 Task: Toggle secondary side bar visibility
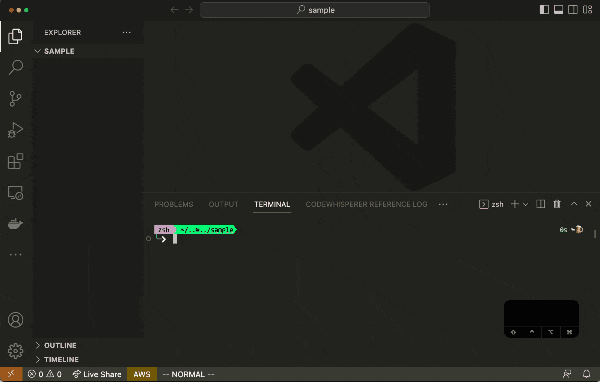point(572,10)
